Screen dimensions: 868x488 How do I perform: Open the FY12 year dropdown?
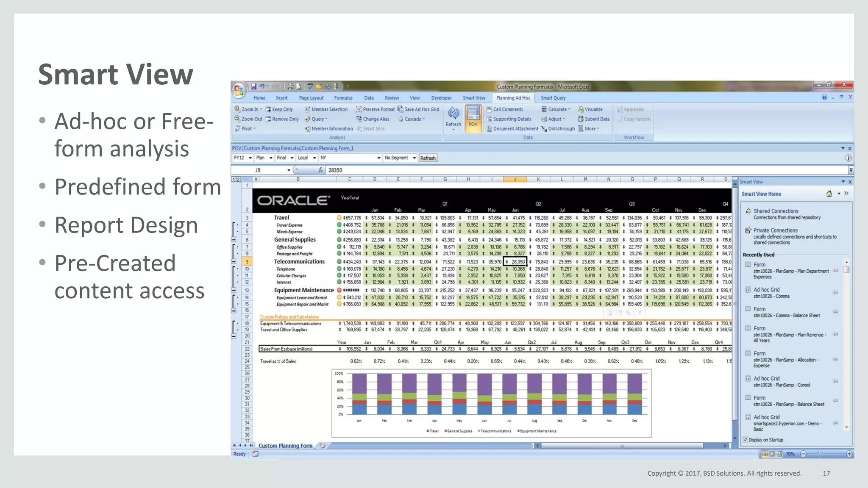tap(250, 158)
